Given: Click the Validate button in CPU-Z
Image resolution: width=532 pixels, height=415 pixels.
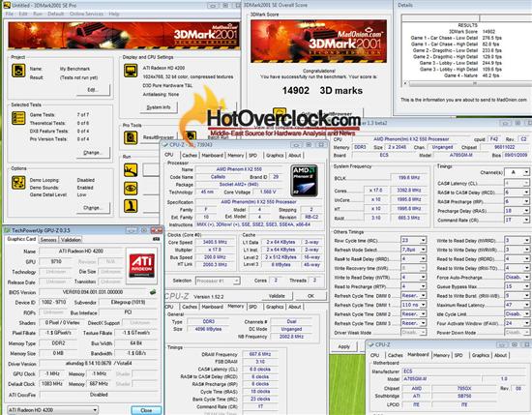Looking at the screenshot, I should point(277,296).
